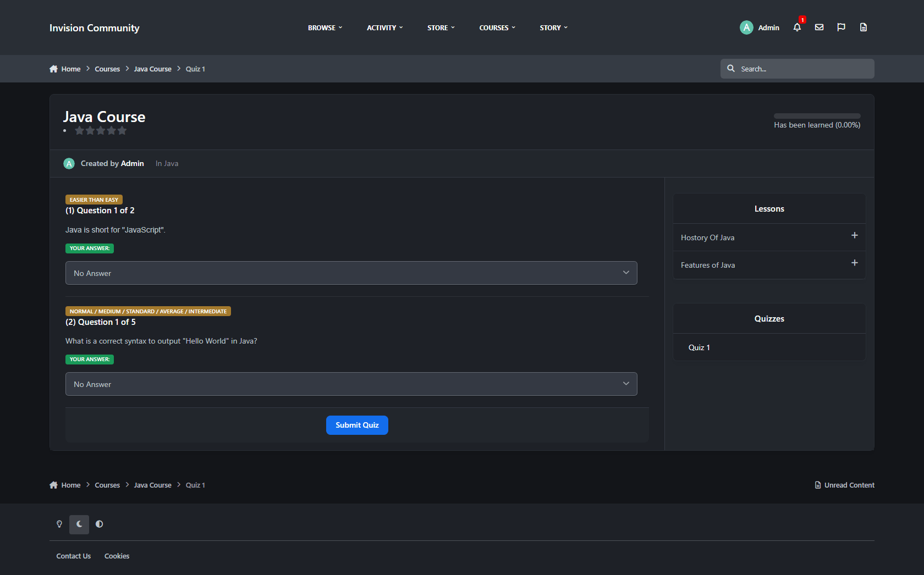Open the messages envelope icon
924x575 pixels.
coord(819,27)
